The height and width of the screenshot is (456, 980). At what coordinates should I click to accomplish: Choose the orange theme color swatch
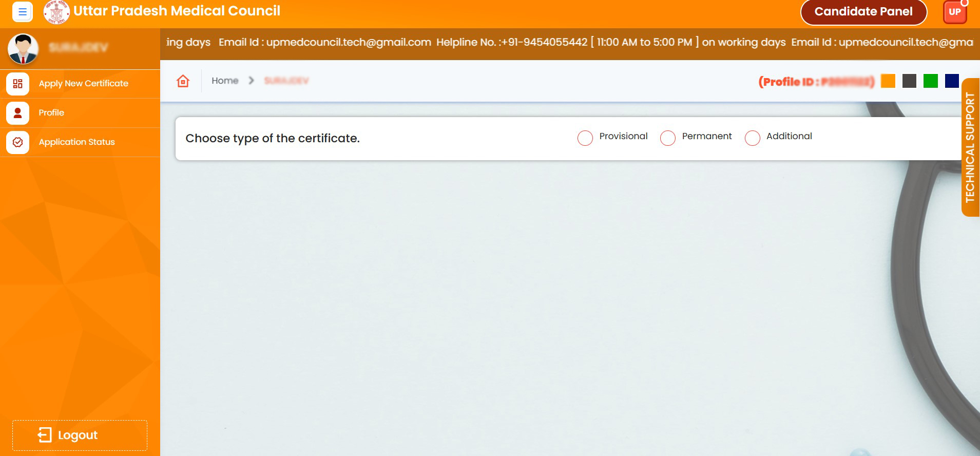pos(888,81)
